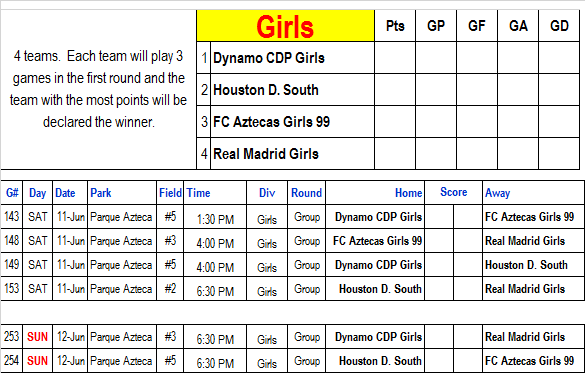The image size is (585, 373).
Task: Select the Dynamo CDP Girls standings row
Action: point(388,58)
